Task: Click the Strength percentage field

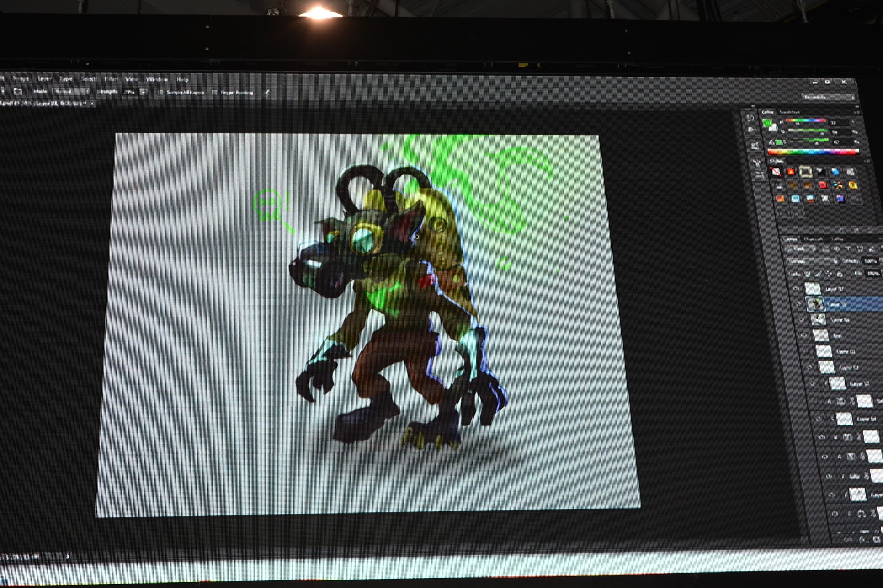Action: (x=130, y=92)
